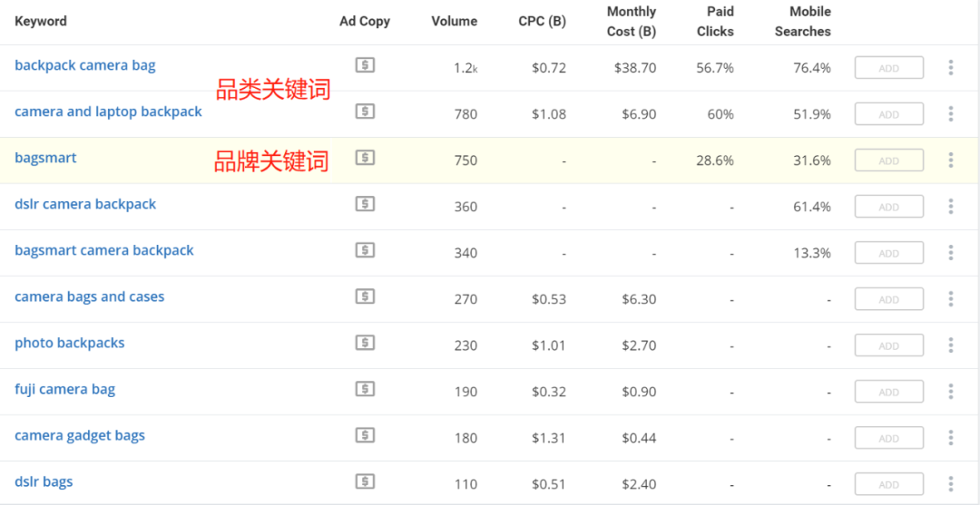Open the bagsmart camera backpack keyword link

104,250
